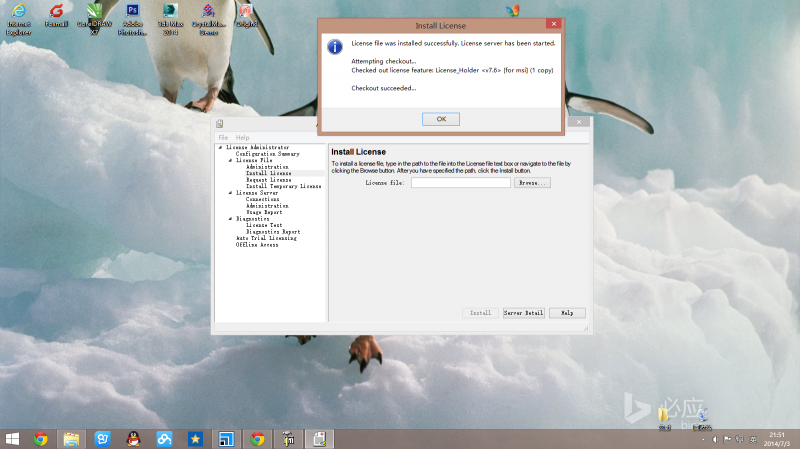800x449 pixels.
Task: Select Administration under License File
Action: pyautogui.click(x=267, y=167)
